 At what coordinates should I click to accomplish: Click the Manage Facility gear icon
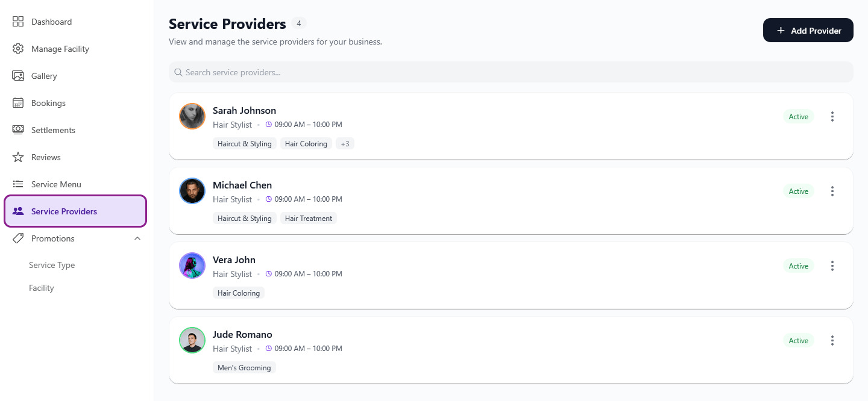tap(18, 49)
